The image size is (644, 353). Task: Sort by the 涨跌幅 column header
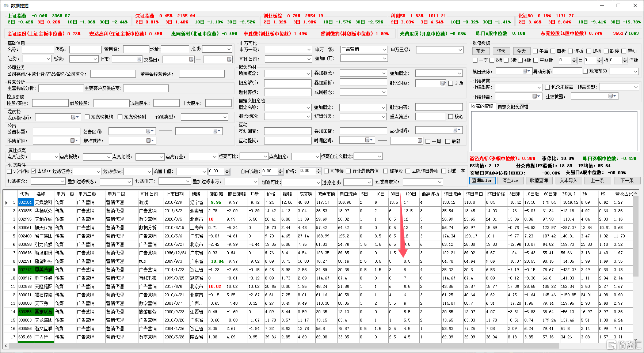(216, 194)
